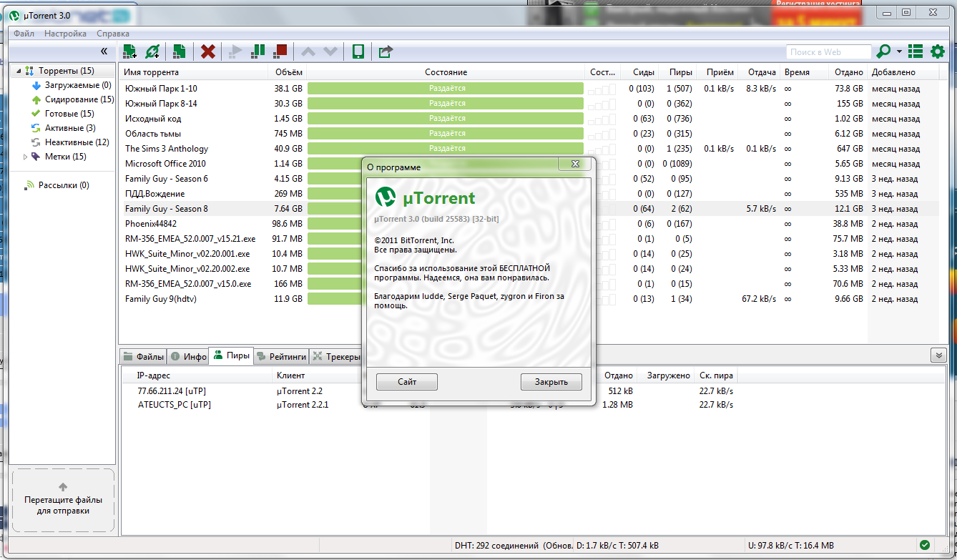Switch to the Инфо tab
Viewport: 957px width, 560px height.
pos(188,356)
